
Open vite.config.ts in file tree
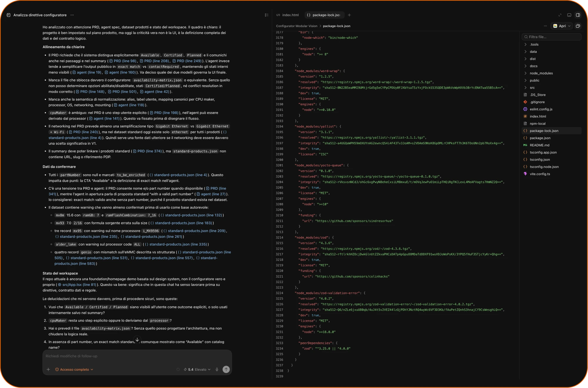(x=552, y=174)
